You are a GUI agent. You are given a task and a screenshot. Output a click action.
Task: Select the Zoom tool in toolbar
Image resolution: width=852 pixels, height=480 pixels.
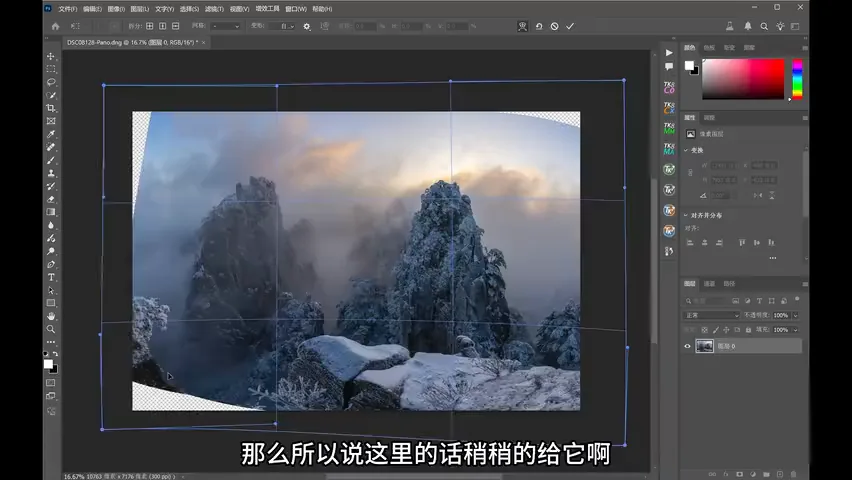[51, 329]
